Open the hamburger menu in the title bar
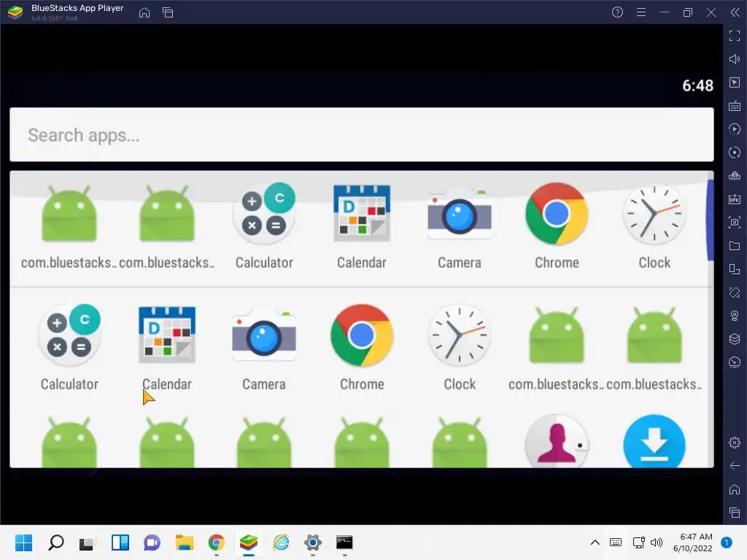The height and width of the screenshot is (560, 747). click(641, 12)
